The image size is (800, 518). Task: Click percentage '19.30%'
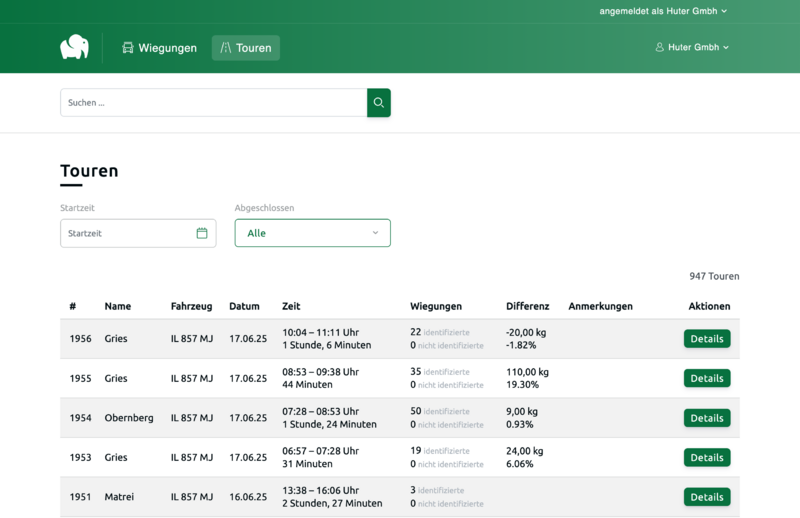522,385
